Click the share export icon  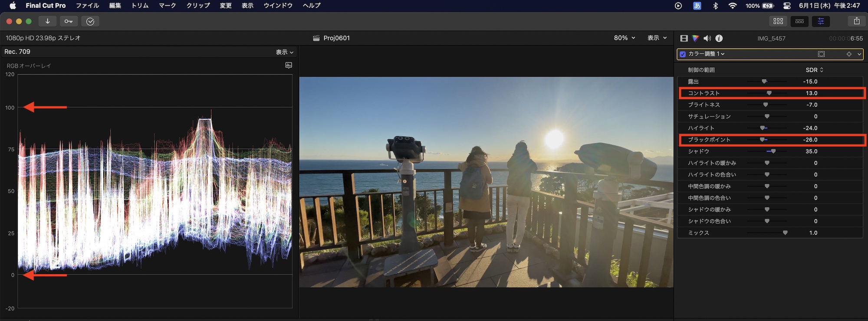[856, 21]
